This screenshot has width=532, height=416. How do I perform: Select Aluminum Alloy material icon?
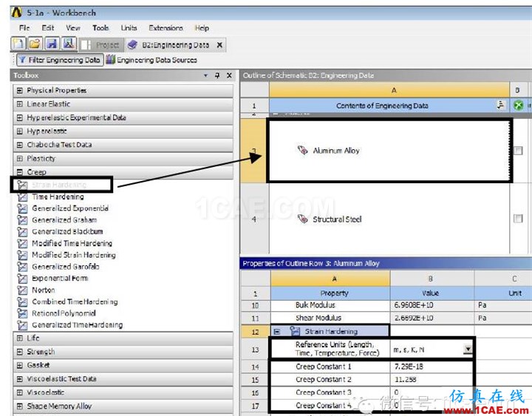[x=303, y=150]
